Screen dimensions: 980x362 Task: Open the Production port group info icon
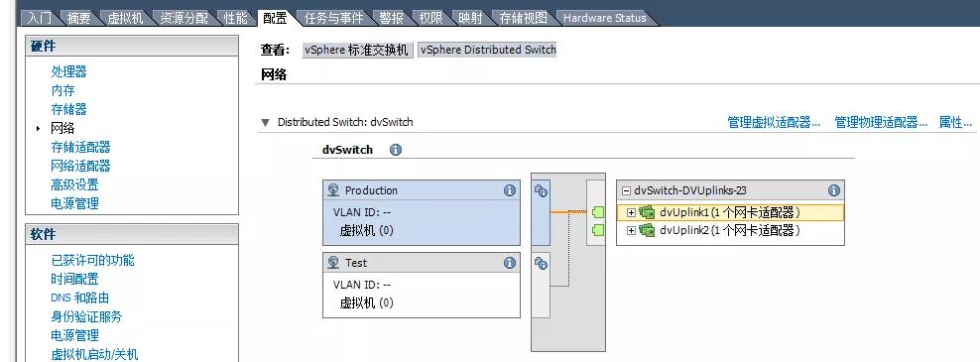[510, 190]
